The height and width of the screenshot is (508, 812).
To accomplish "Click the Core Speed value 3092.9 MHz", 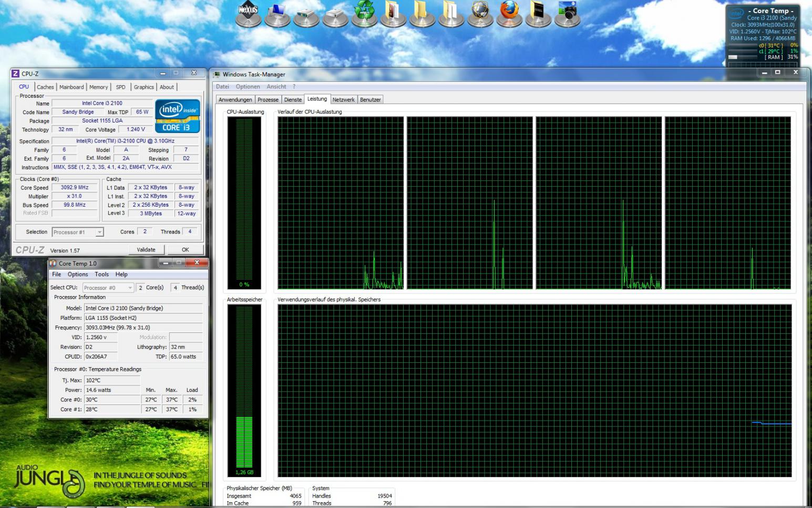I will pyautogui.click(x=75, y=187).
